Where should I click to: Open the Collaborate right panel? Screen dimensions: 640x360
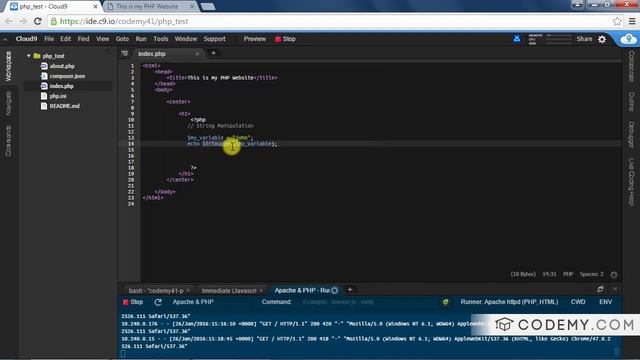(x=631, y=66)
